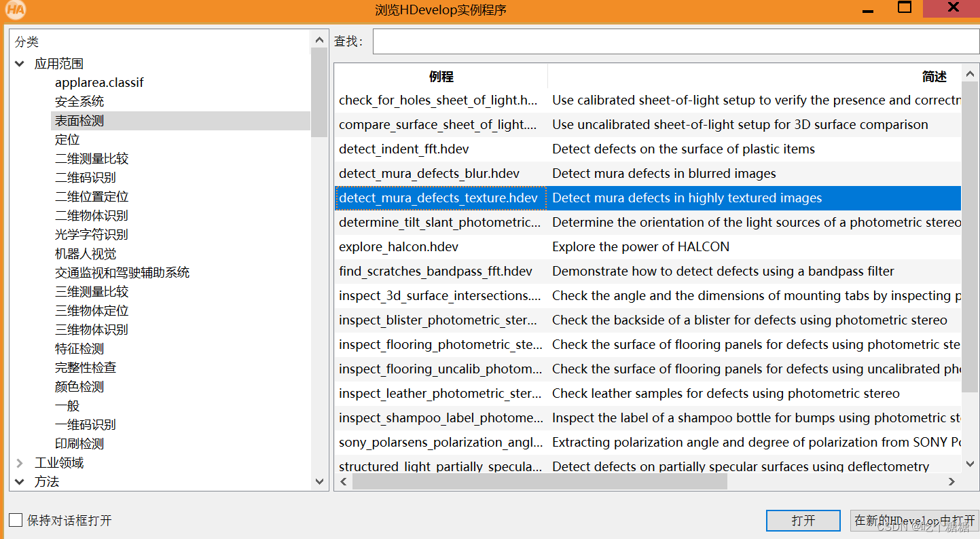This screenshot has height=539, width=980.
Task: Select 二维码识别 category
Action: 86,178
